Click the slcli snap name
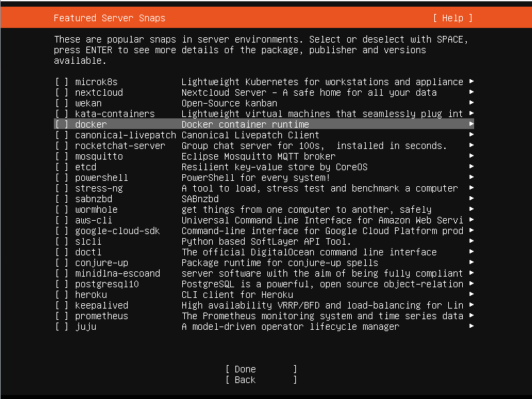This screenshot has height=399, width=532. click(x=88, y=241)
